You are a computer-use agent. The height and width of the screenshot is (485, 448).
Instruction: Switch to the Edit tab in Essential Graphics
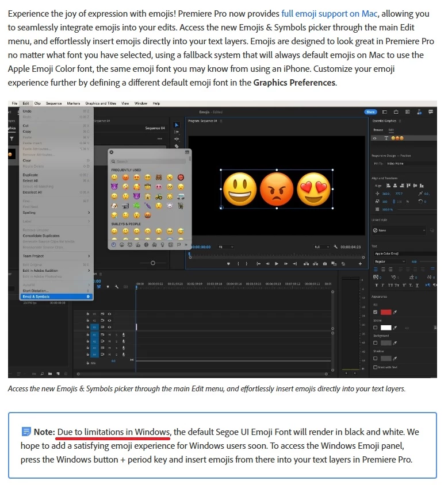click(391, 130)
